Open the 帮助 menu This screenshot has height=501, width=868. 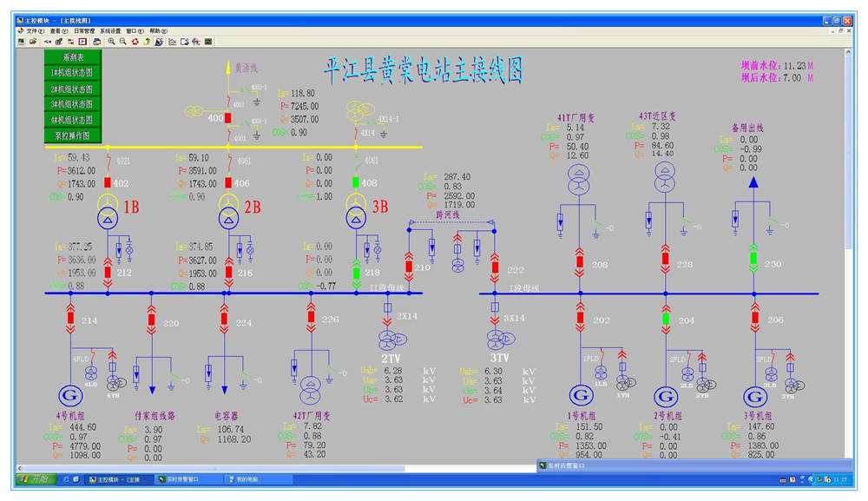pos(159,30)
